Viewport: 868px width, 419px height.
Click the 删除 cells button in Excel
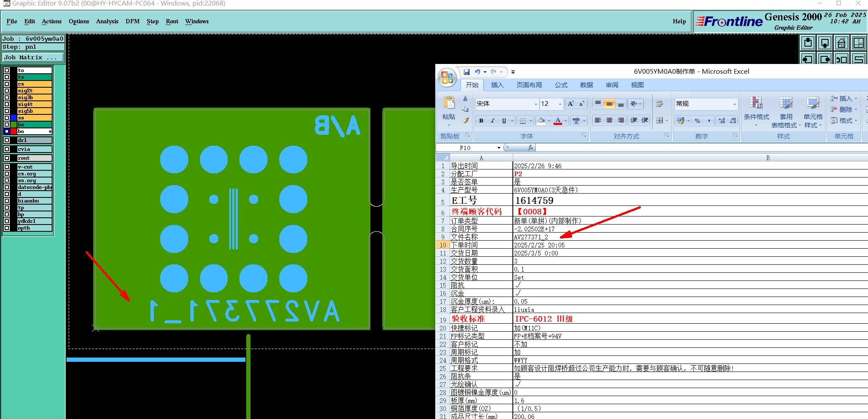(844, 109)
